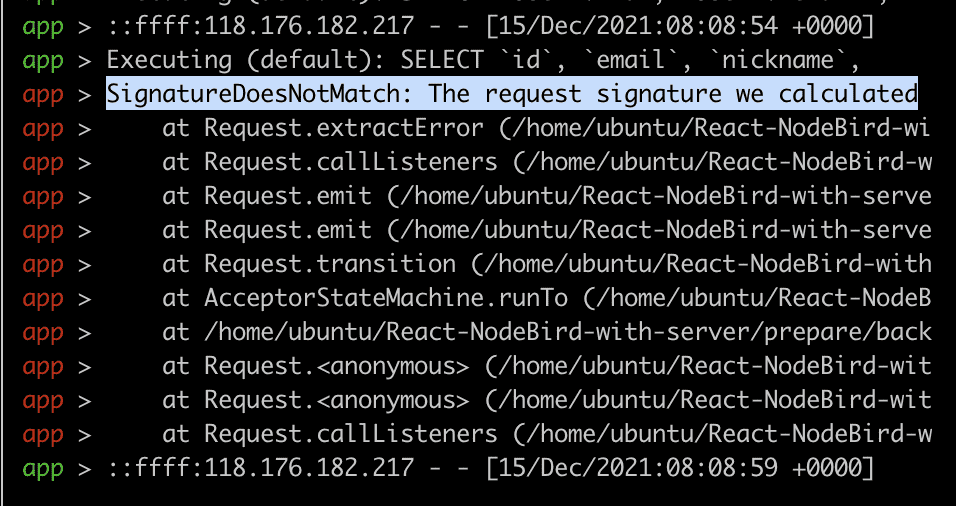Click the red app prefix beside SignatureDoesNotMatch
Screen dimensions: 956x506
coord(43,95)
